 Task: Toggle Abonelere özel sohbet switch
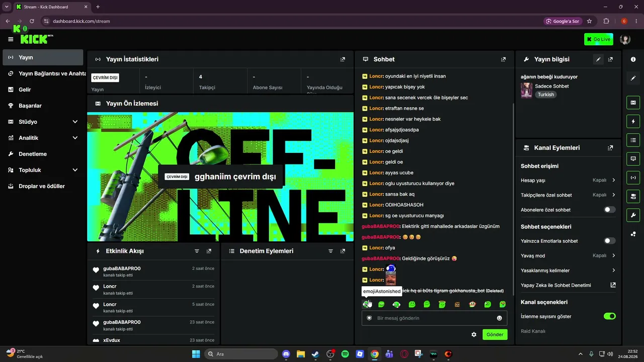[x=609, y=210]
